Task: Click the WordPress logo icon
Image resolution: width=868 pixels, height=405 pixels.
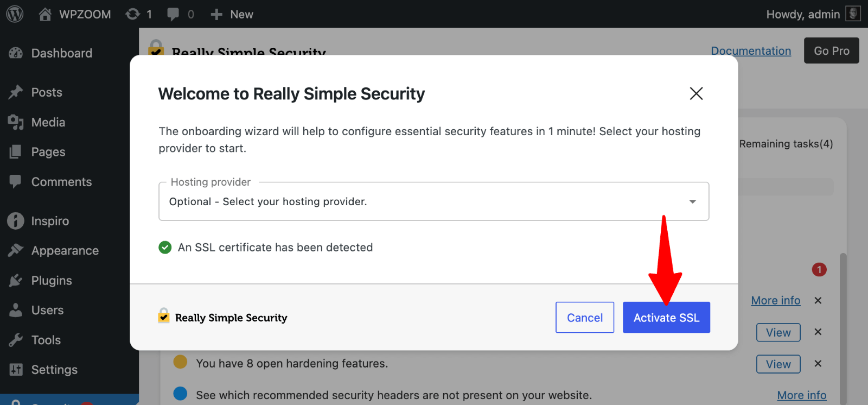Action: tap(15, 14)
